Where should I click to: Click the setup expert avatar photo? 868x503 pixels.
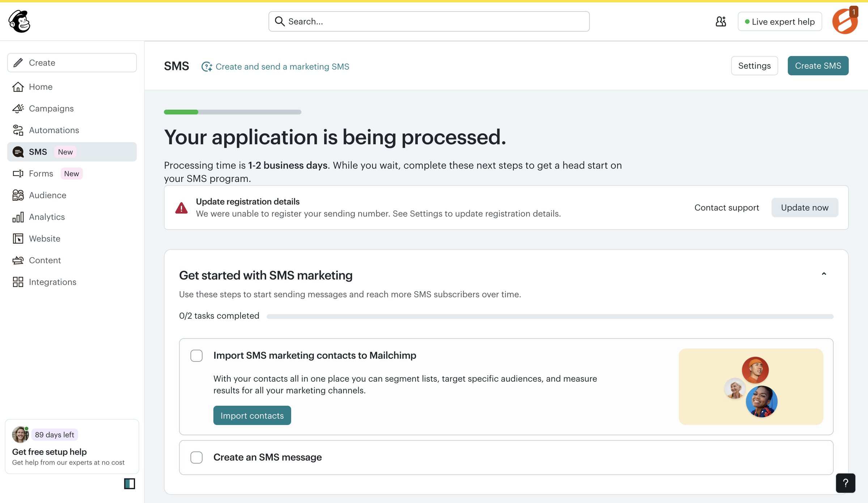(20, 435)
